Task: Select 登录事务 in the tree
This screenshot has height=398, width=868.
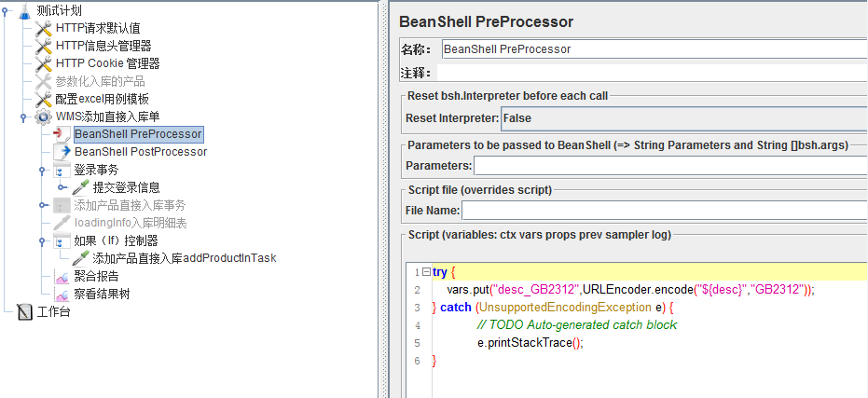Action: (x=96, y=170)
